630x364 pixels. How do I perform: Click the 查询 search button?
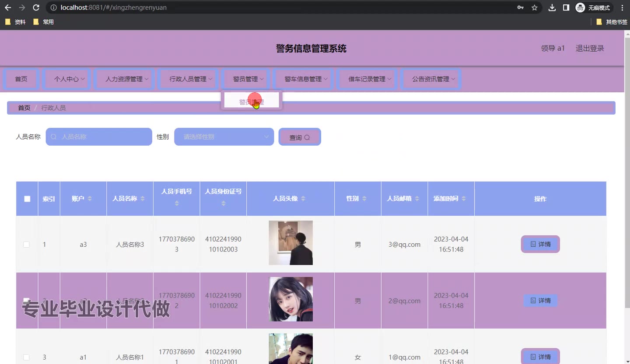(x=300, y=137)
